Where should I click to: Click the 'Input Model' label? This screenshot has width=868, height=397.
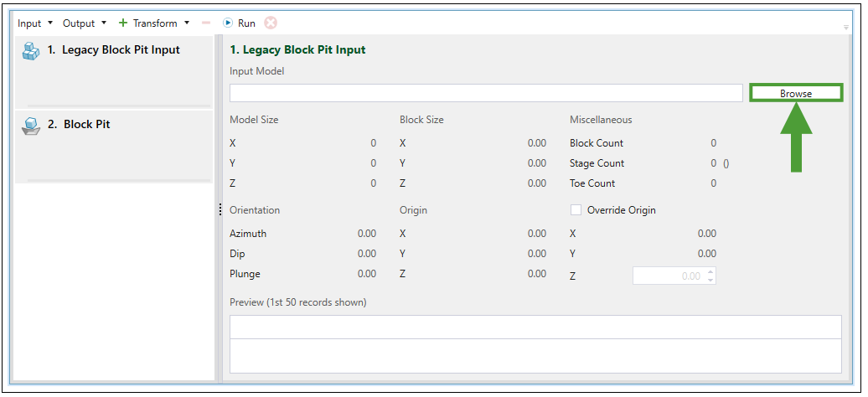pyautogui.click(x=257, y=71)
